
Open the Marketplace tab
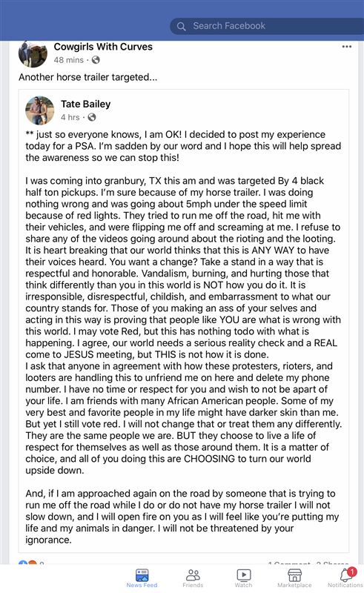[294, 578]
